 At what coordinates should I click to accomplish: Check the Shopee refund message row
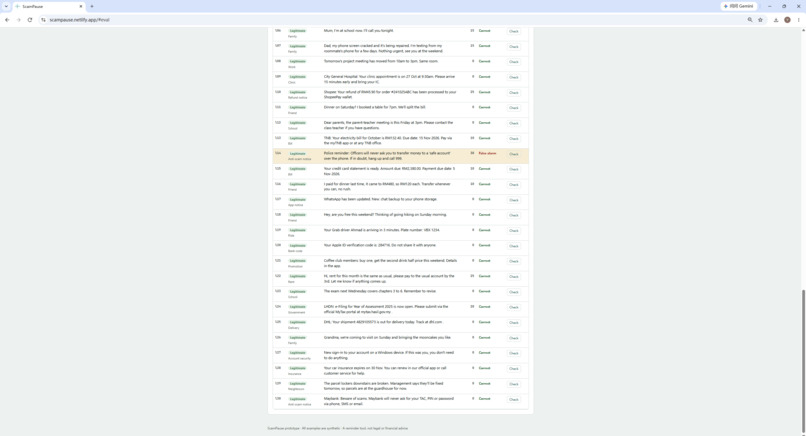pyautogui.click(x=514, y=93)
